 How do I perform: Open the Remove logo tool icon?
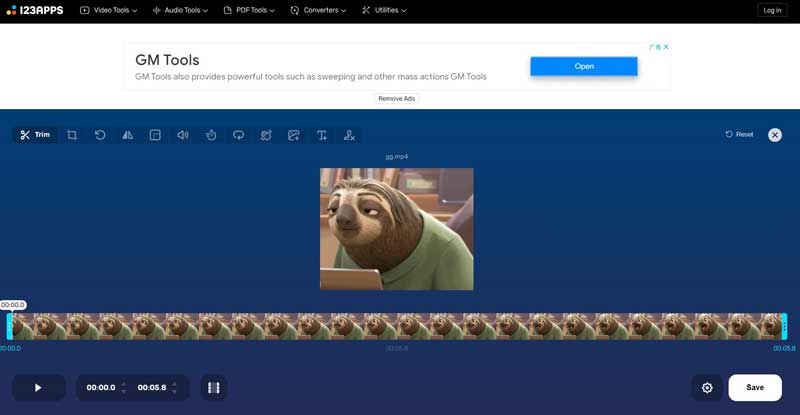coord(349,135)
